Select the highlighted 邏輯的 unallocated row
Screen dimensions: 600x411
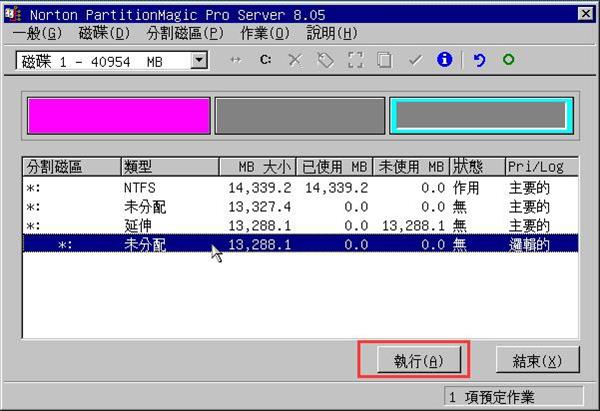[x=300, y=244]
